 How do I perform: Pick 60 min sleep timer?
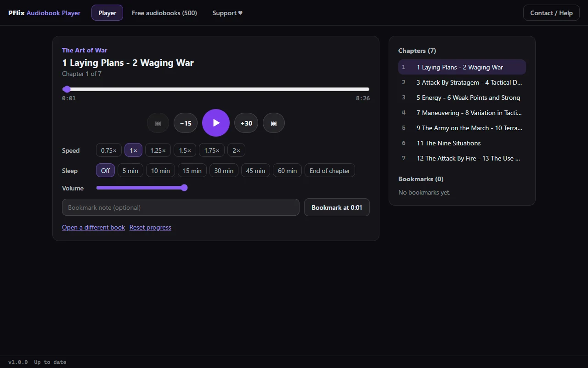(x=288, y=171)
